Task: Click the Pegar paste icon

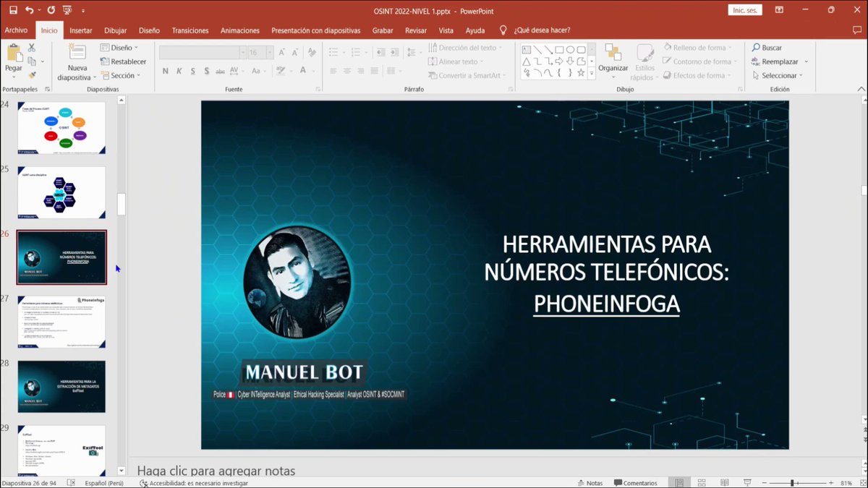Action: coord(14,52)
